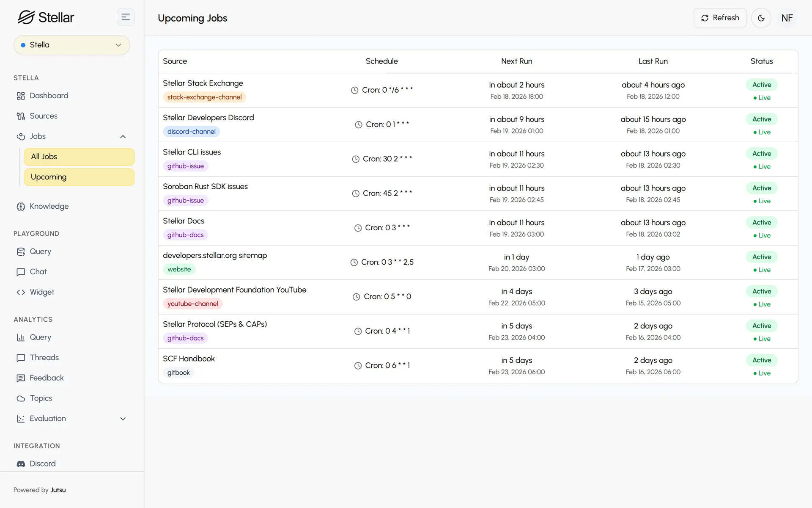Click Active badge in SCF Handbook row
This screenshot has height=508, width=812.
761,360
